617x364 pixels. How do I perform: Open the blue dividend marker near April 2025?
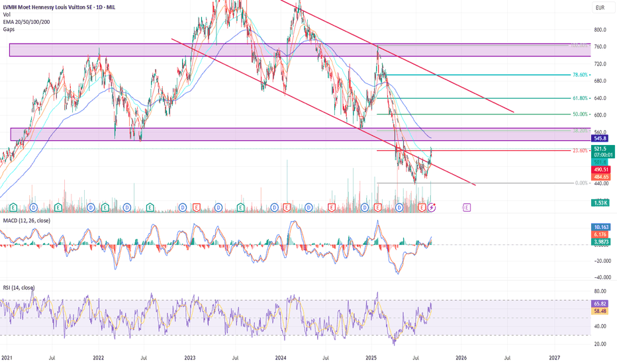(400, 207)
